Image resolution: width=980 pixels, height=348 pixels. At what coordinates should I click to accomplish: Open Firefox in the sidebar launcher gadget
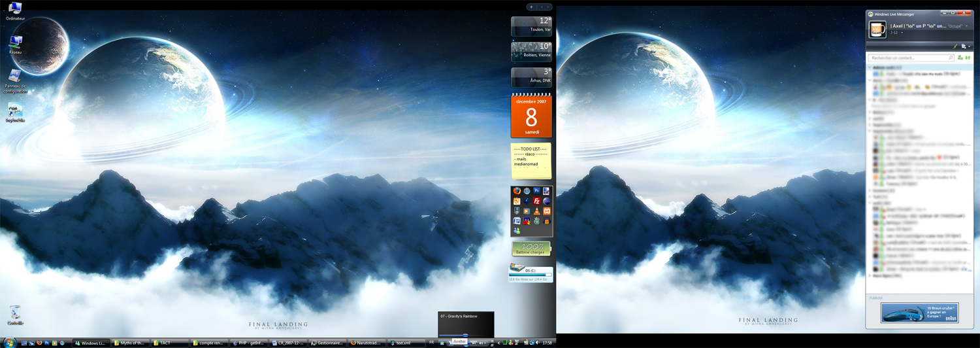pos(517,191)
